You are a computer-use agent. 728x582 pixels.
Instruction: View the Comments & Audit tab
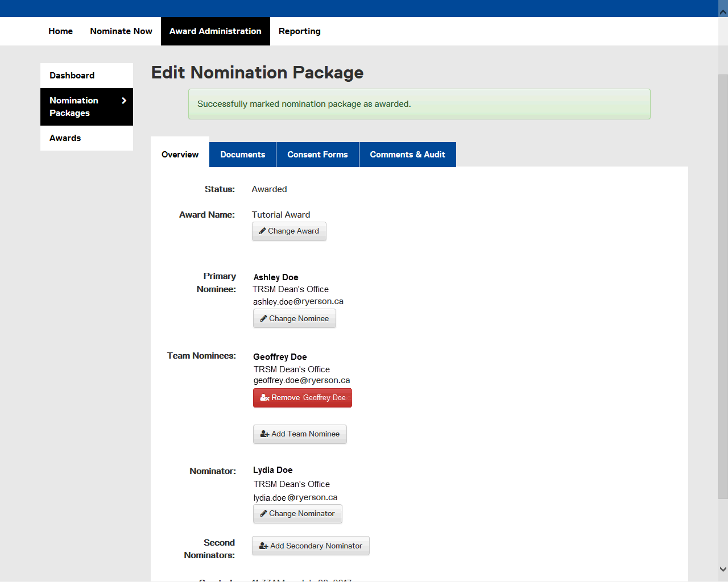pos(407,155)
